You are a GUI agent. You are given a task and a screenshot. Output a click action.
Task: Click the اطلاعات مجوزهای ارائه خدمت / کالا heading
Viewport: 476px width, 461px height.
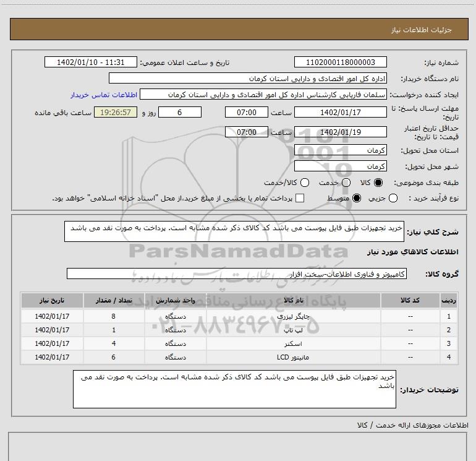(412, 425)
